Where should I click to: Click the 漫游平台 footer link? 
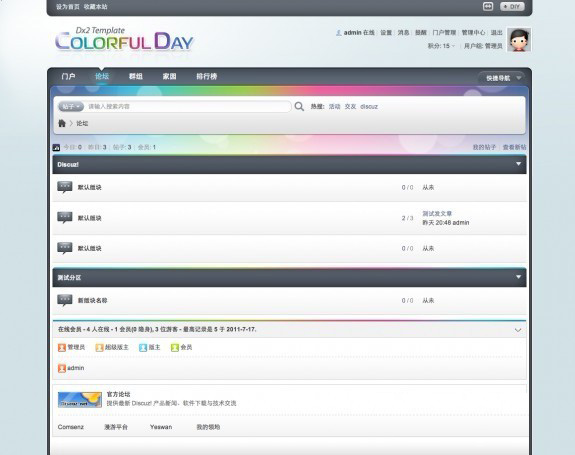click(x=116, y=427)
